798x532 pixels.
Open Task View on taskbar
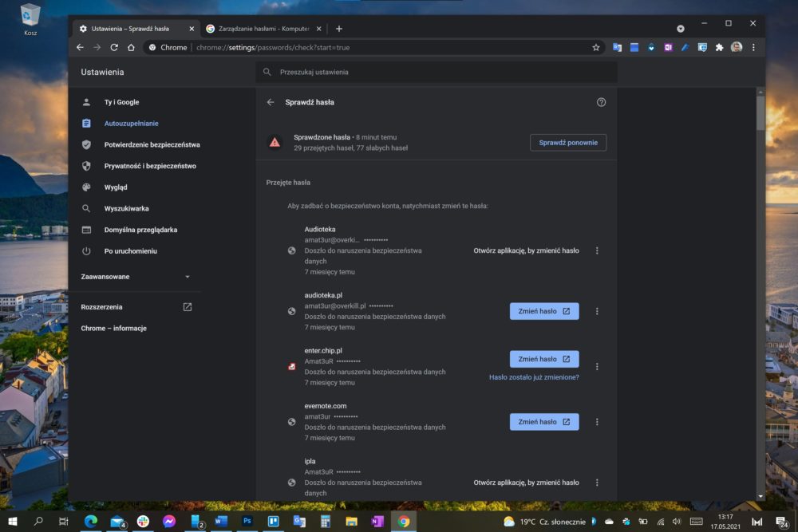64,522
